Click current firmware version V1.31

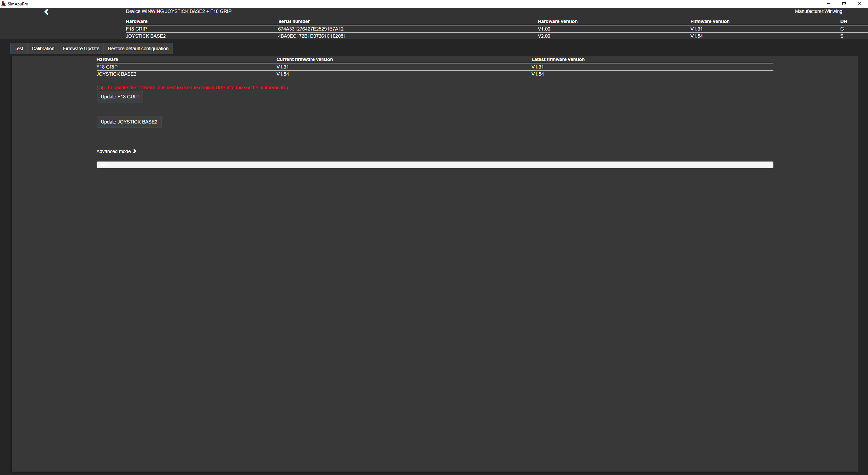click(282, 67)
